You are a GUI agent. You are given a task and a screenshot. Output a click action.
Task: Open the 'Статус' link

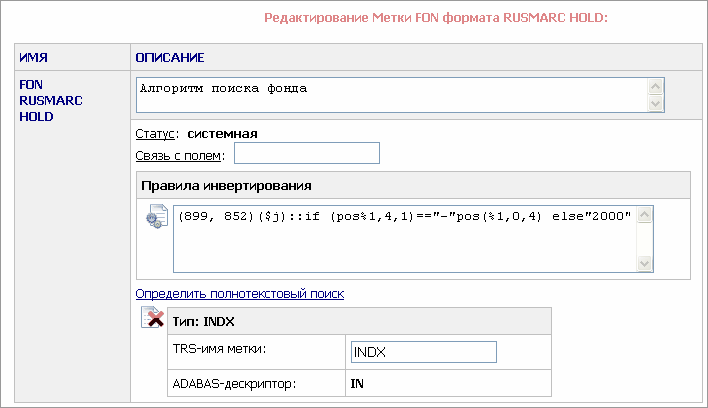tap(155, 132)
